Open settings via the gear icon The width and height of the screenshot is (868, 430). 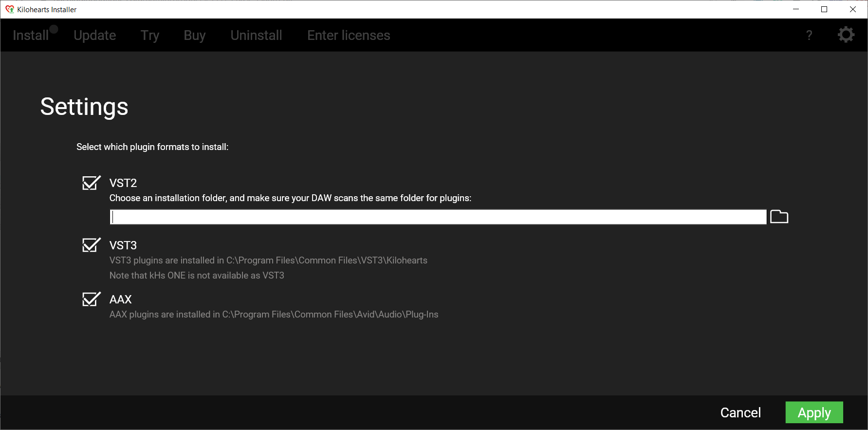tap(846, 35)
